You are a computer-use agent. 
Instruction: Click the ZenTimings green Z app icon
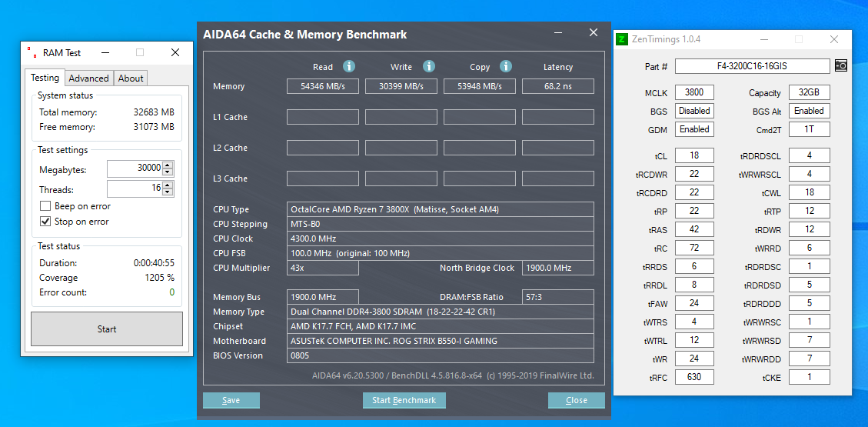(622, 39)
